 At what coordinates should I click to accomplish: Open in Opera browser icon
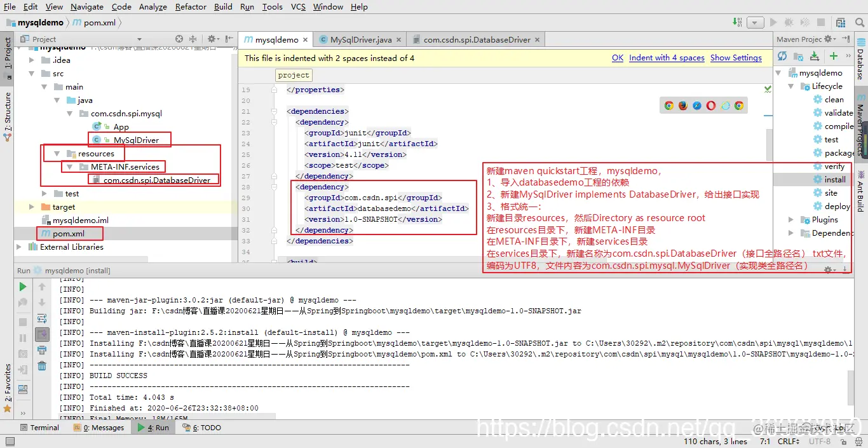coord(711,105)
